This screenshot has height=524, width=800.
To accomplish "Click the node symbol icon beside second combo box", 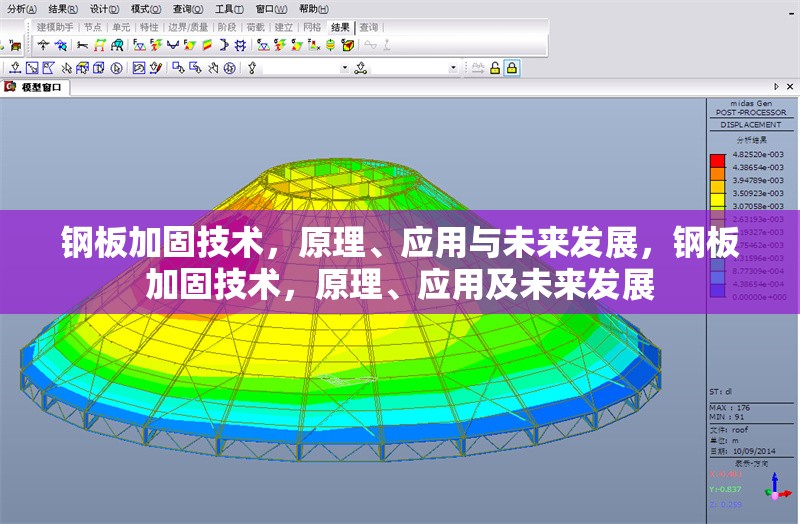I will pos(361,68).
